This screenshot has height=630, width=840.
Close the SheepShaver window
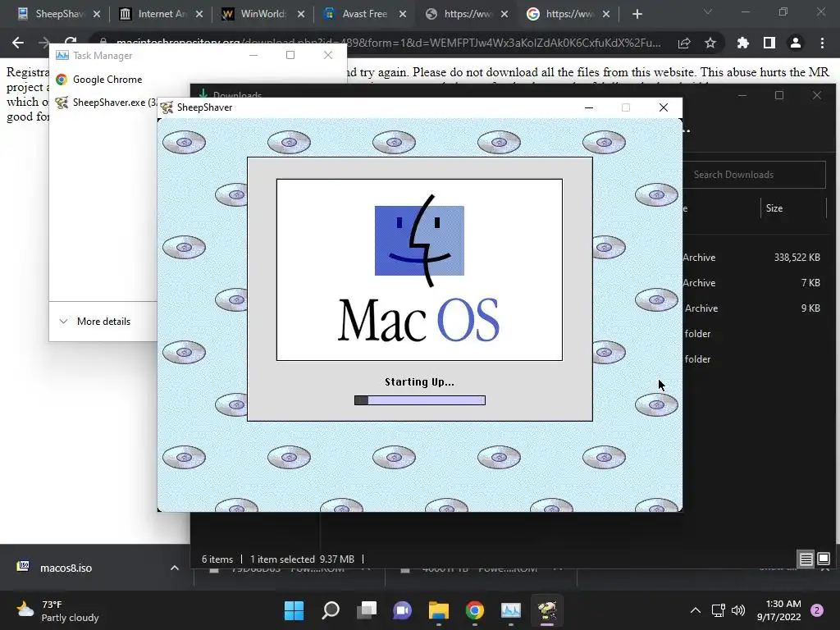pos(663,107)
